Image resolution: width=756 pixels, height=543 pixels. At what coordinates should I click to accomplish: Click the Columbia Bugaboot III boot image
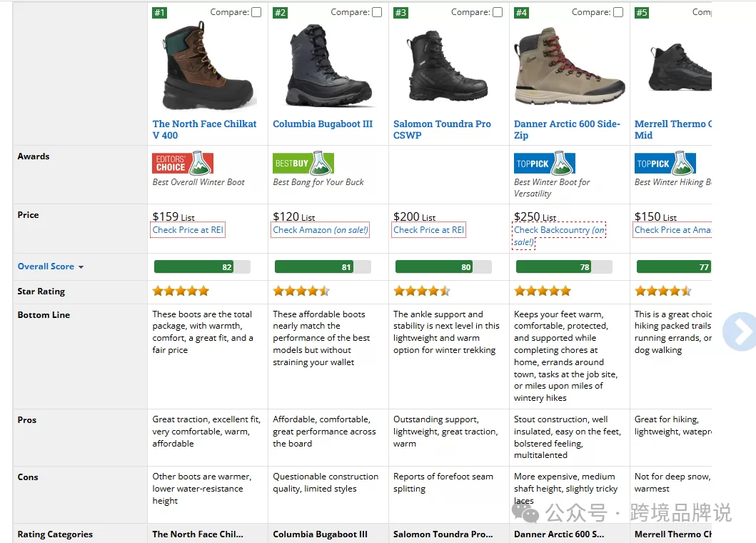coord(327,66)
